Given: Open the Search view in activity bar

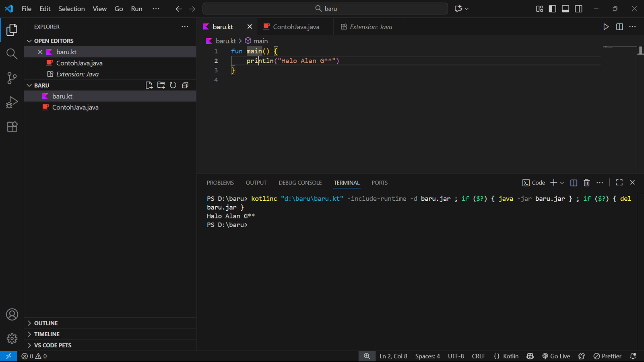Looking at the screenshot, I should (x=12, y=54).
